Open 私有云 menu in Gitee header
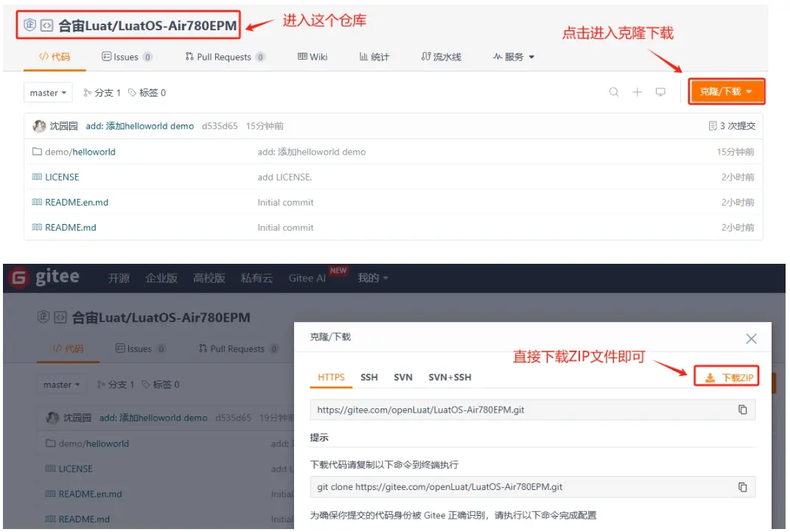 [x=256, y=278]
